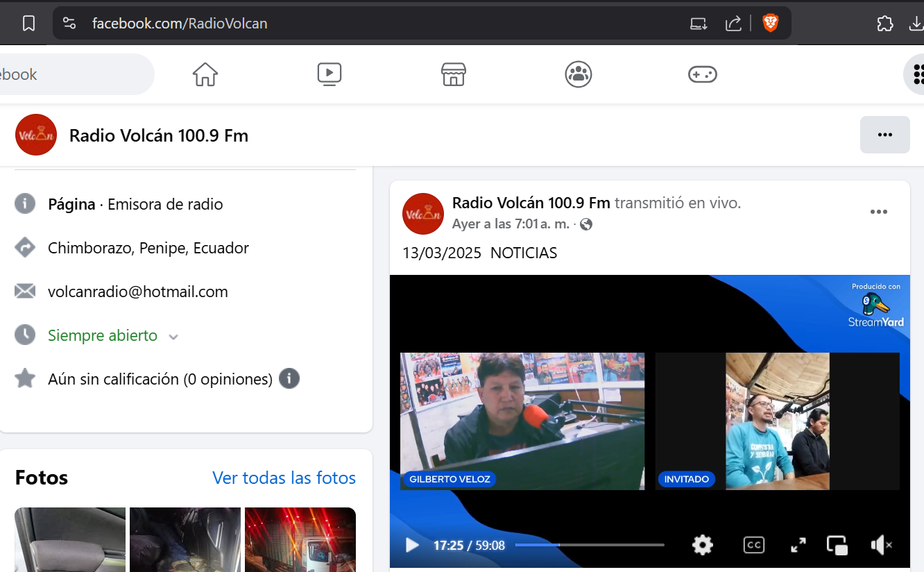924x572 pixels.
Task: Open Facebook menu grid icon
Action: click(x=916, y=74)
